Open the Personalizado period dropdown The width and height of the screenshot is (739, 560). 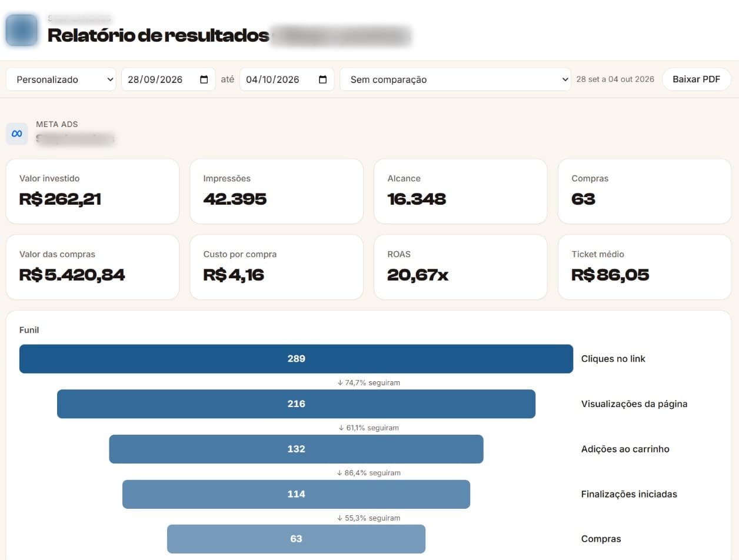[61, 79]
